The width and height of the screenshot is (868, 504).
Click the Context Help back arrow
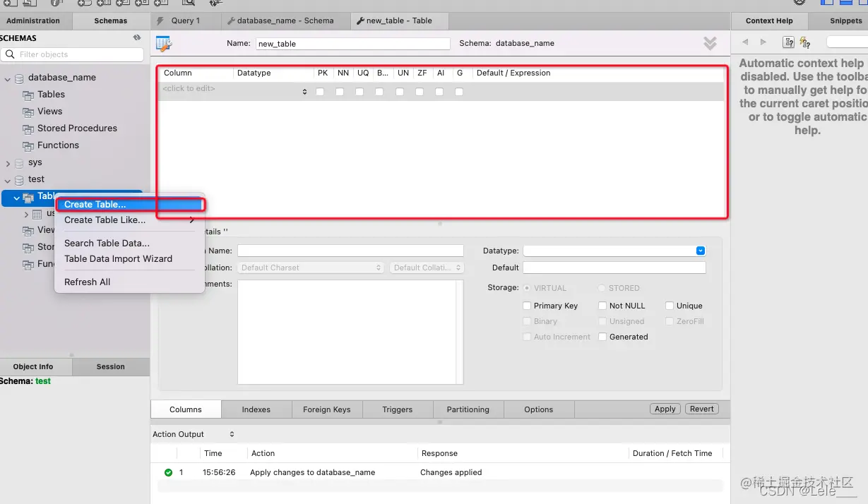pos(744,42)
